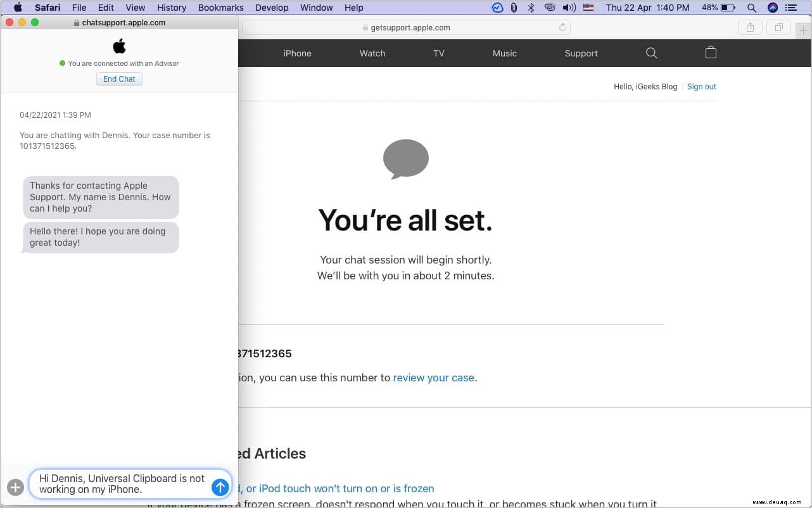Open the Bluetooth menu bar icon
This screenshot has height=508, width=812.
(x=531, y=8)
